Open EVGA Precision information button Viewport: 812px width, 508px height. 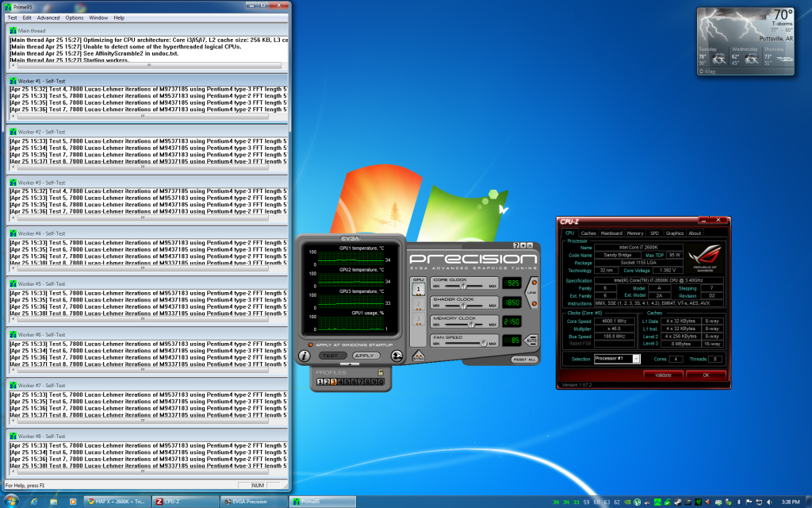(x=304, y=356)
